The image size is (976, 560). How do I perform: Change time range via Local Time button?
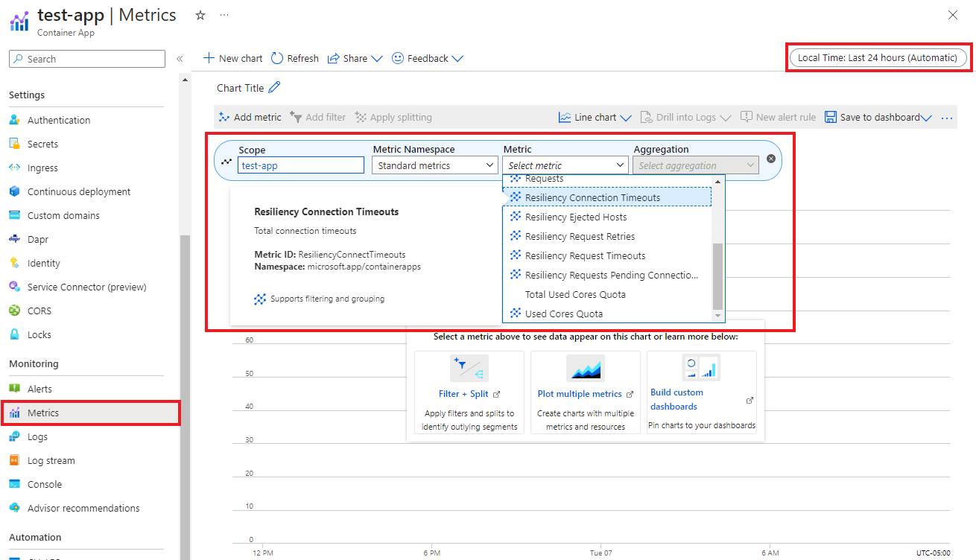click(x=878, y=57)
